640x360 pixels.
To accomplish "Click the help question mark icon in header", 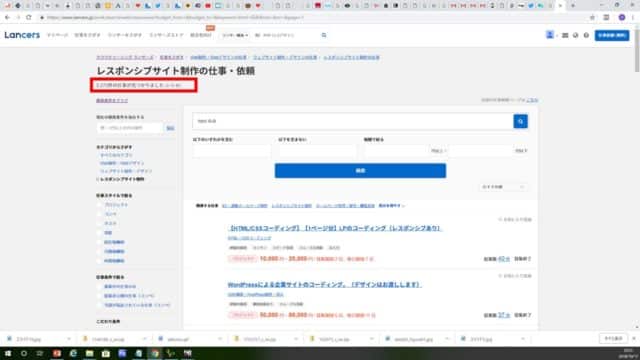I will click(x=586, y=36).
